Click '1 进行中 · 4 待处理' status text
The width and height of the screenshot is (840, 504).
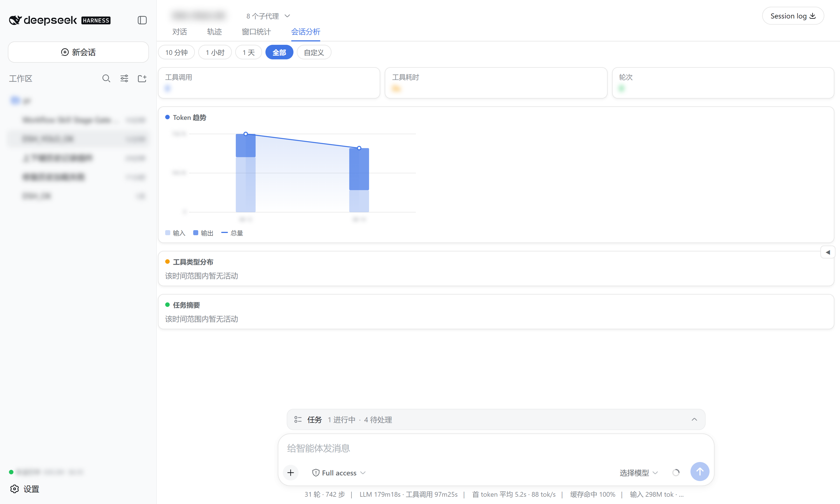pyautogui.click(x=360, y=419)
